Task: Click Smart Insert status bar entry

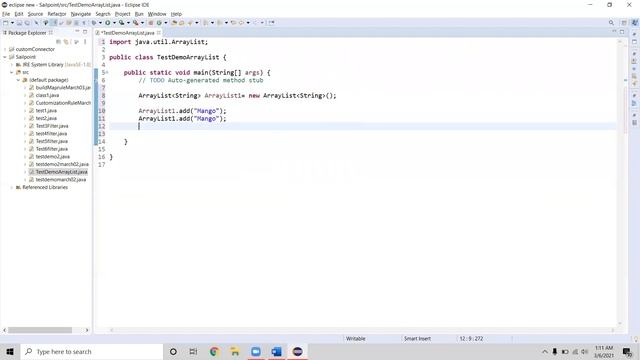Action: 417,339
